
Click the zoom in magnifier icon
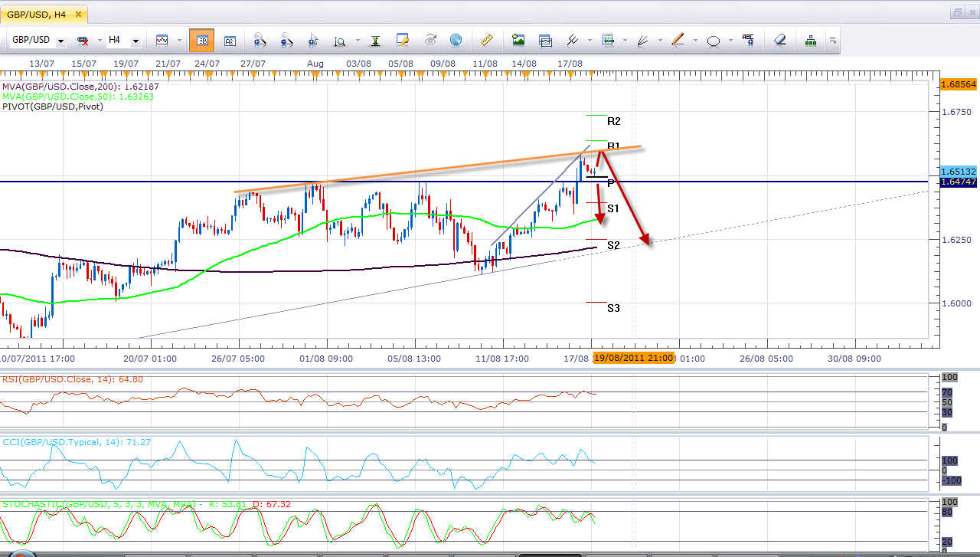pos(259,40)
